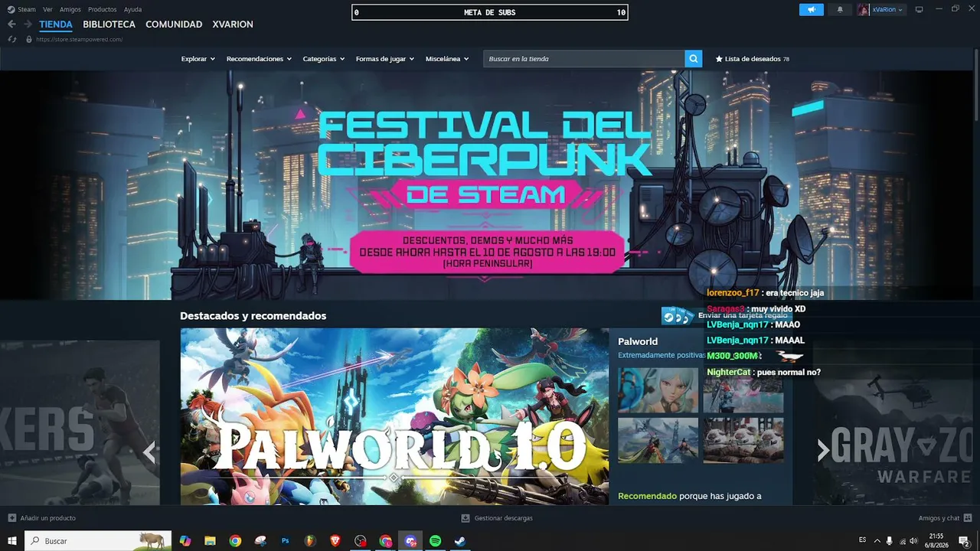Open the Windows Start menu
The width and height of the screenshot is (980, 551).
tap(12, 541)
